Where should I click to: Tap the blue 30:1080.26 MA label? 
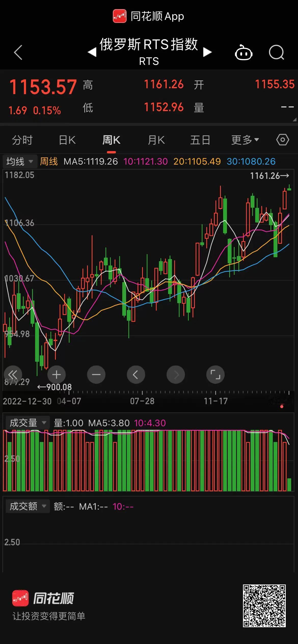coord(251,162)
